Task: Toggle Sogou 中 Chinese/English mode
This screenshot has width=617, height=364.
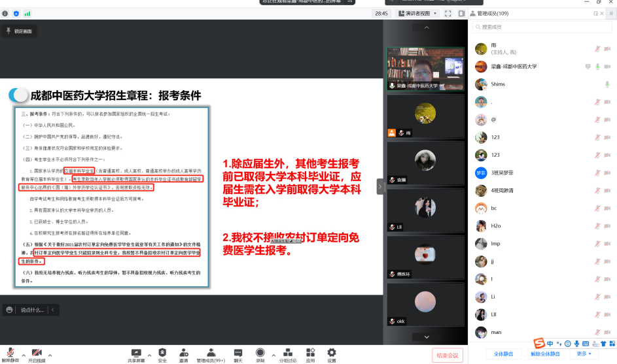Action: pos(550,344)
